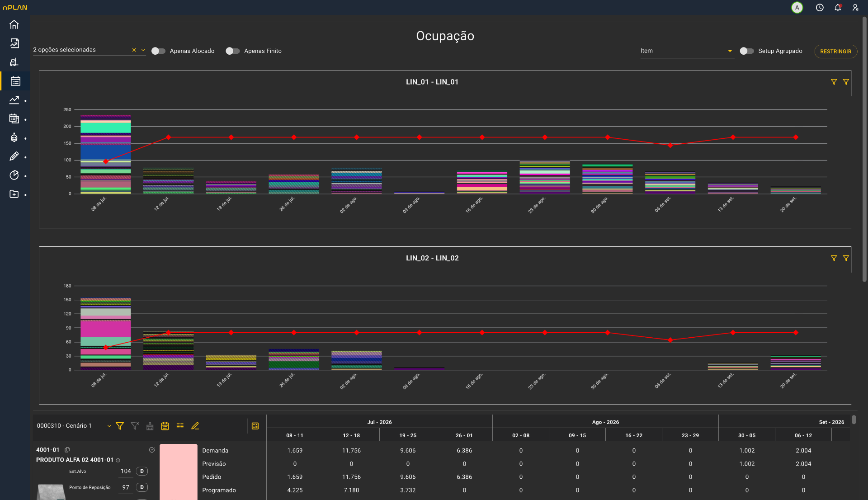Image resolution: width=868 pixels, height=500 pixels.
Task: Click the RESTRINGIR button
Action: click(835, 52)
